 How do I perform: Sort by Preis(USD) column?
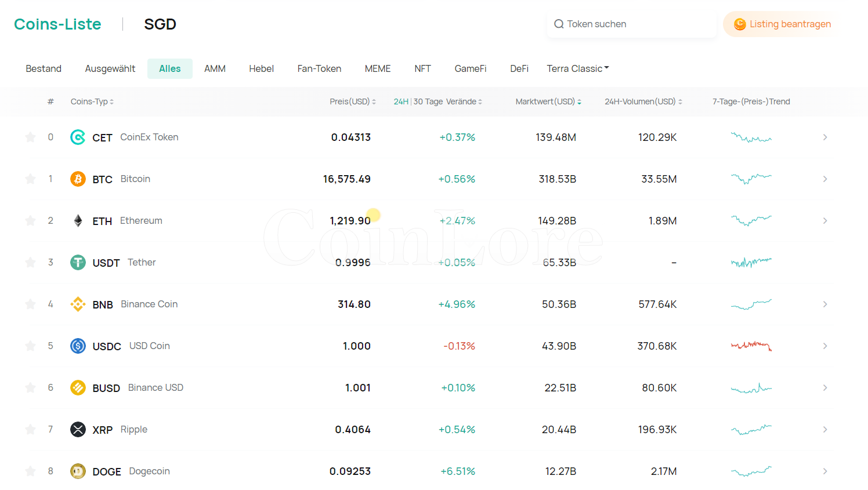point(353,101)
